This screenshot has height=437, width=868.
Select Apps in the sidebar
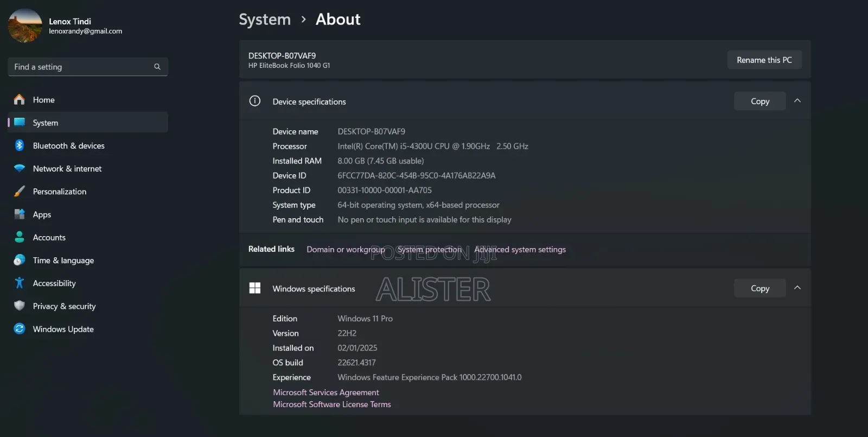pyautogui.click(x=88, y=214)
